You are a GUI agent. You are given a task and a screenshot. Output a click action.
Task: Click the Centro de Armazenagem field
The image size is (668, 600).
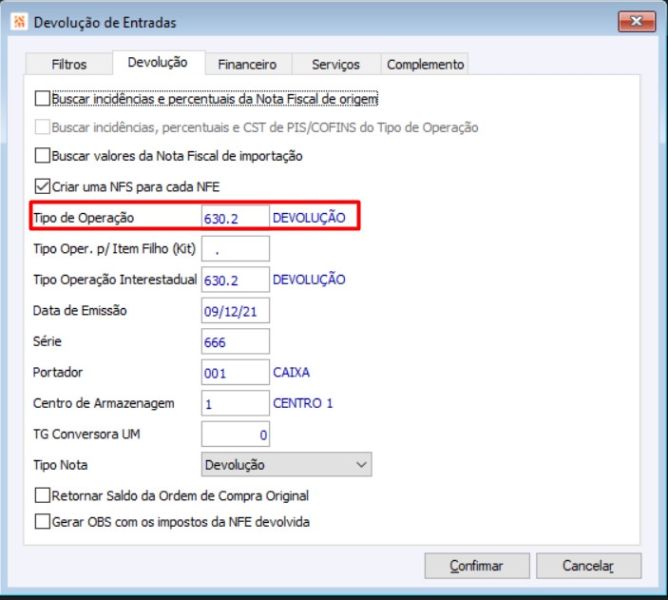pos(235,403)
